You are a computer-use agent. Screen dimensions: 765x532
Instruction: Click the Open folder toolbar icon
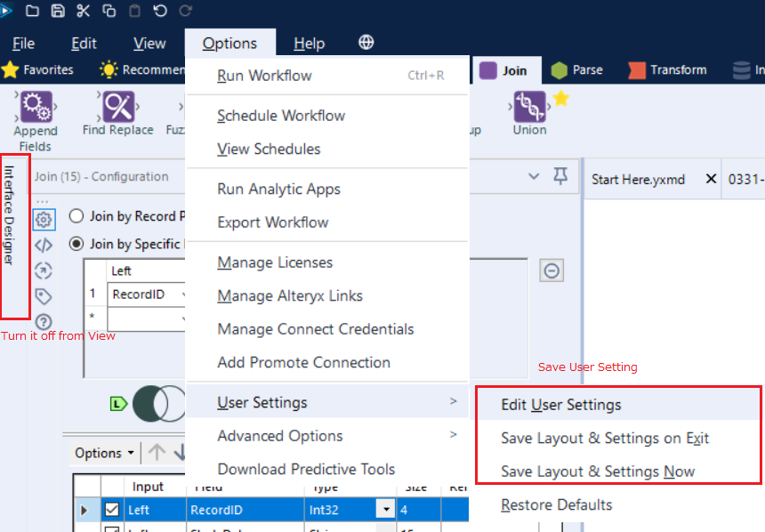click(32, 11)
